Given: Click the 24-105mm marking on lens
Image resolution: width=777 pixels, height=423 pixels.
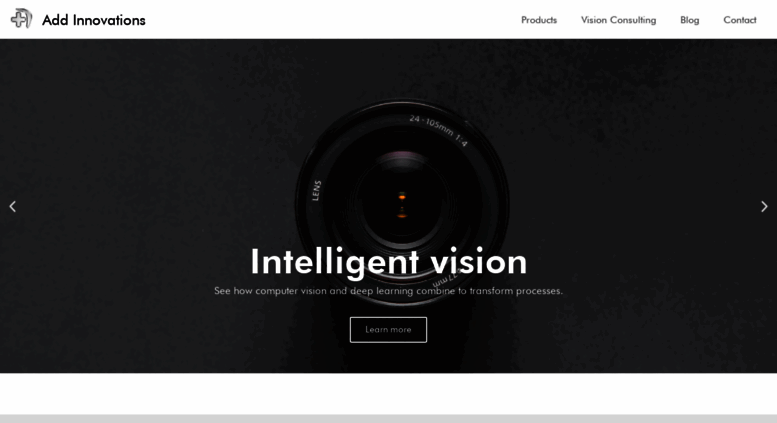Looking at the screenshot, I should [x=438, y=130].
